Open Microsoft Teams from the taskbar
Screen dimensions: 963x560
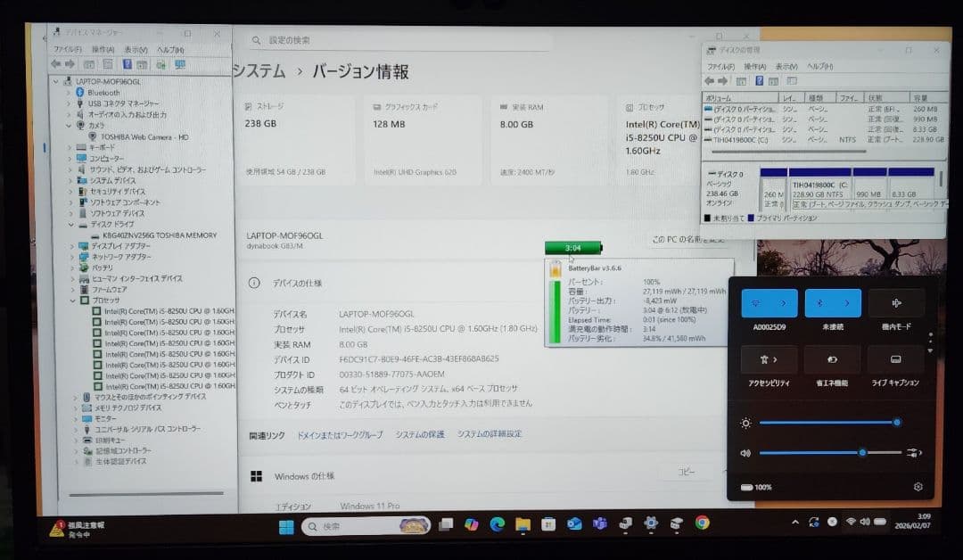tap(600, 523)
